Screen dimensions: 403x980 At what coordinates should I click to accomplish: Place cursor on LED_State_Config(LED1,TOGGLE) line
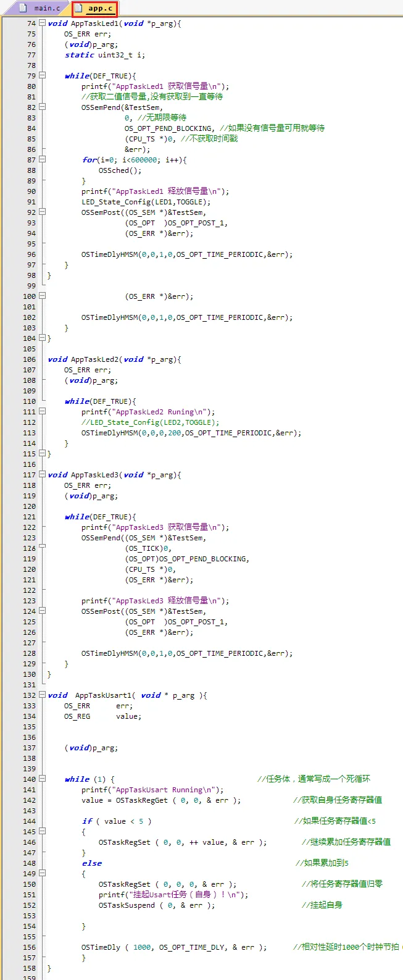tap(146, 202)
